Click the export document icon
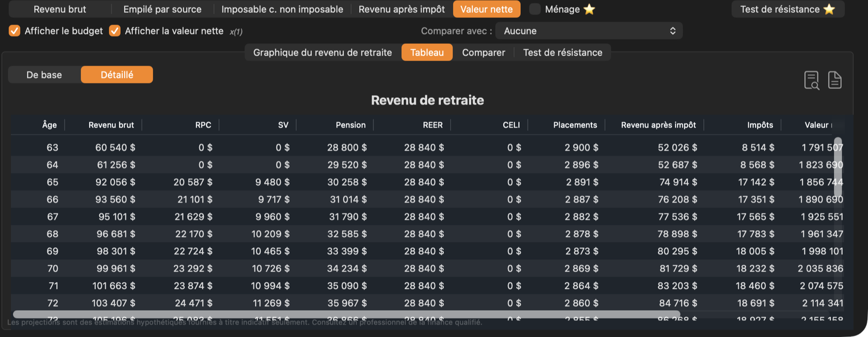This screenshot has width=868, height=337. click(834, 80)
